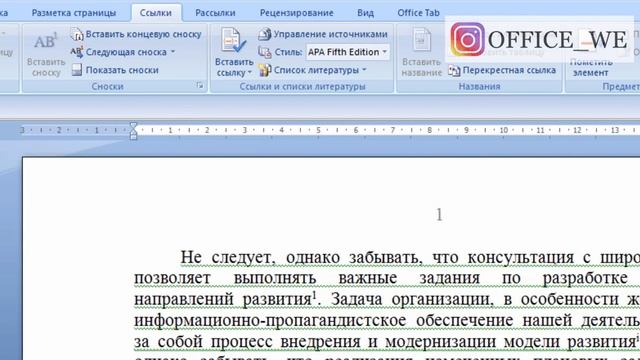The width and height of the screenshot is (640, 360).
Task: Click the Показать сноски icon
Action: click(76, 70)
